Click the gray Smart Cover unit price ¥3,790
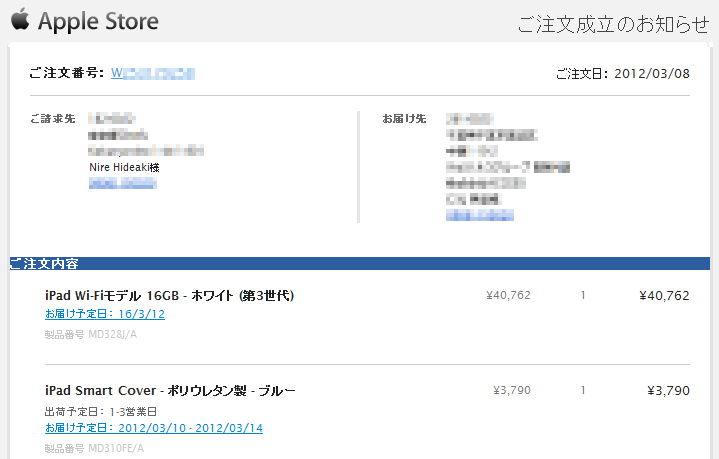 (512, 390)
